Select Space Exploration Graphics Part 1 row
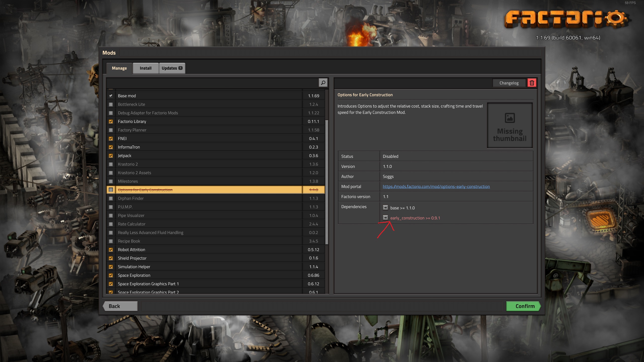Screen dimensions: 644x362 pyautogui.click(x=215, y=284)
